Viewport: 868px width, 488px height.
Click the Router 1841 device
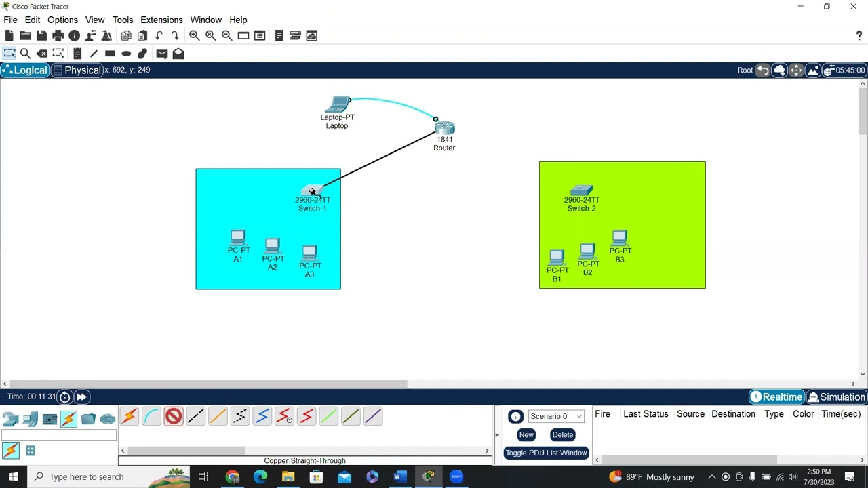[444, 127]
